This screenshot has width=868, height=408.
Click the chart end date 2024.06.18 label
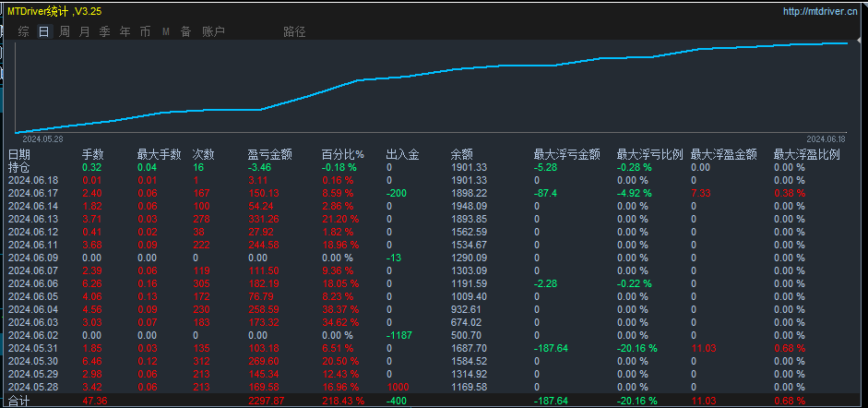tap(826, 139)
